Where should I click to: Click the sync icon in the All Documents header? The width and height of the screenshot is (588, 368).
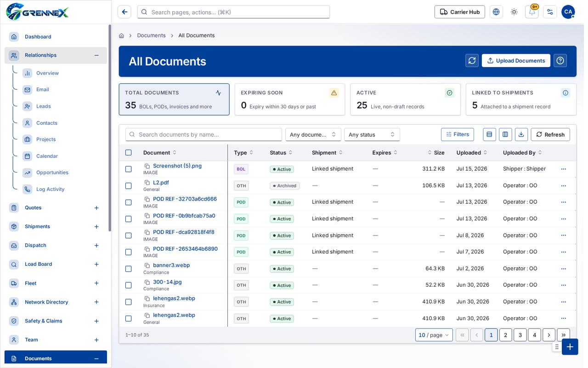coord(472,61)
